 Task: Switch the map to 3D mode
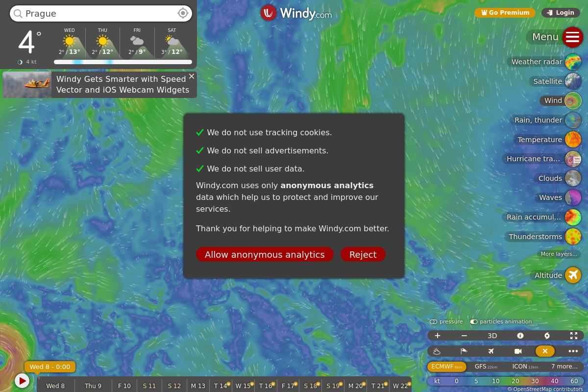click(x=492, y=336)
